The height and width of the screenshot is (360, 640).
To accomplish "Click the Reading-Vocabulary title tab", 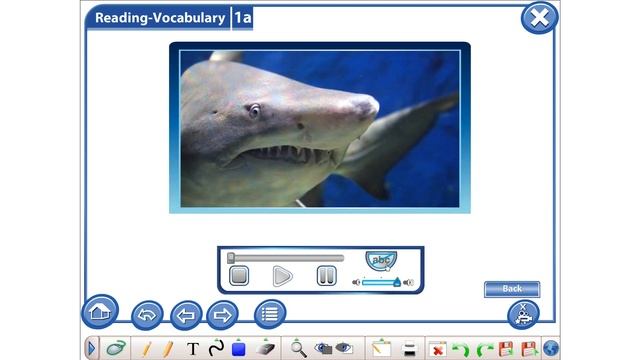I will pyautogui.click(x=160, y=18).
